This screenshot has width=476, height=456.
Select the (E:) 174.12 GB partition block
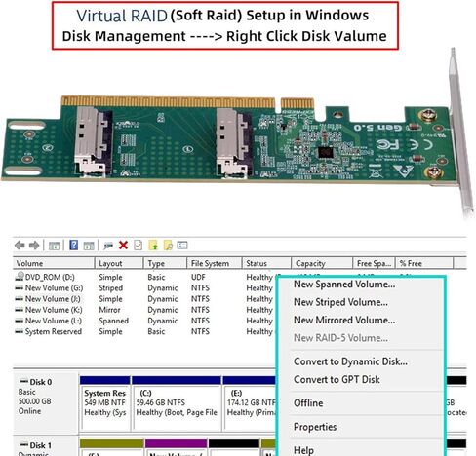tap(250, 402)
